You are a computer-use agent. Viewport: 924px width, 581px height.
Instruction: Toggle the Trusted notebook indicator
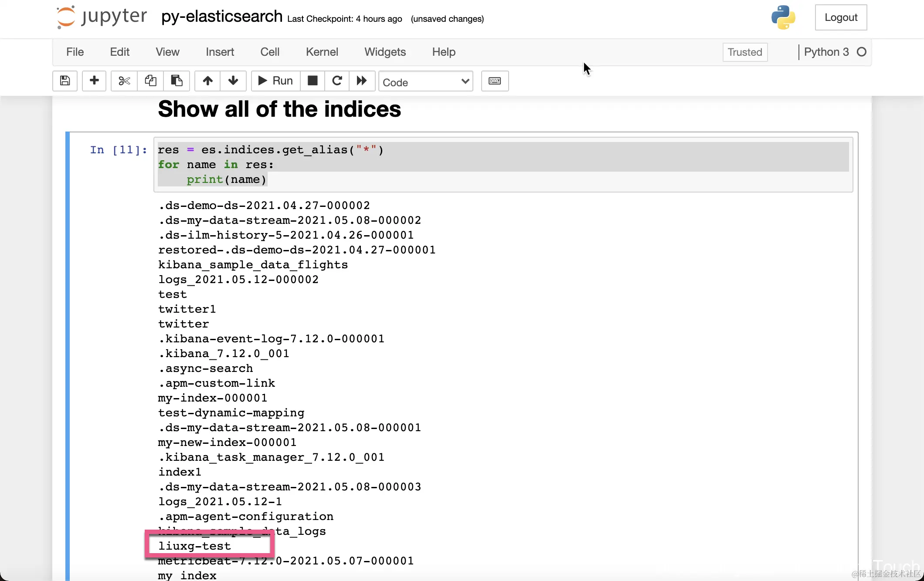(x=744, y=52)
